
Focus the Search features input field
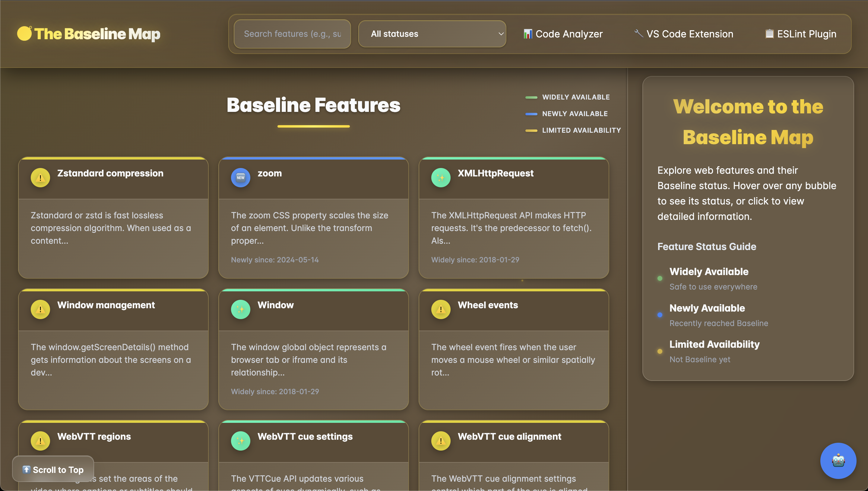pyautogui.click(x=292, y=34)
